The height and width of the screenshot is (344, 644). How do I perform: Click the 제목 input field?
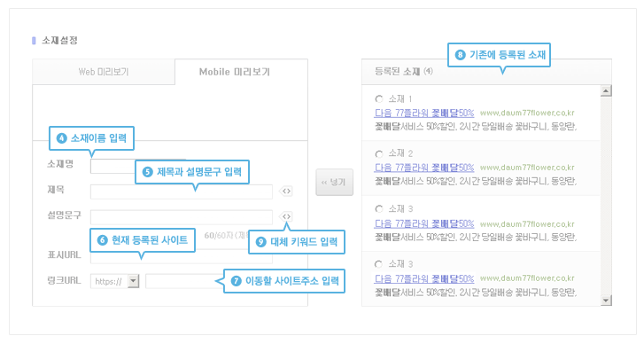coord(182,192)
